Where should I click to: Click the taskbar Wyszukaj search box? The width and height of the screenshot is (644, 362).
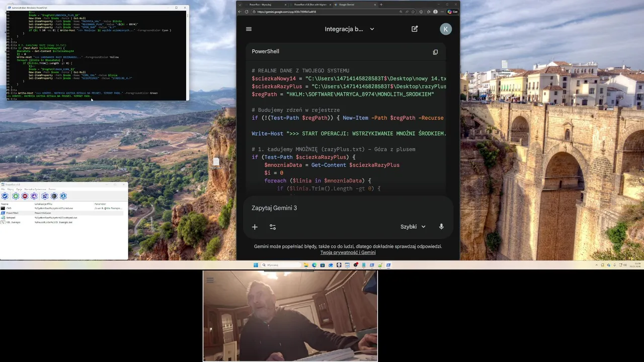point(281,265)
